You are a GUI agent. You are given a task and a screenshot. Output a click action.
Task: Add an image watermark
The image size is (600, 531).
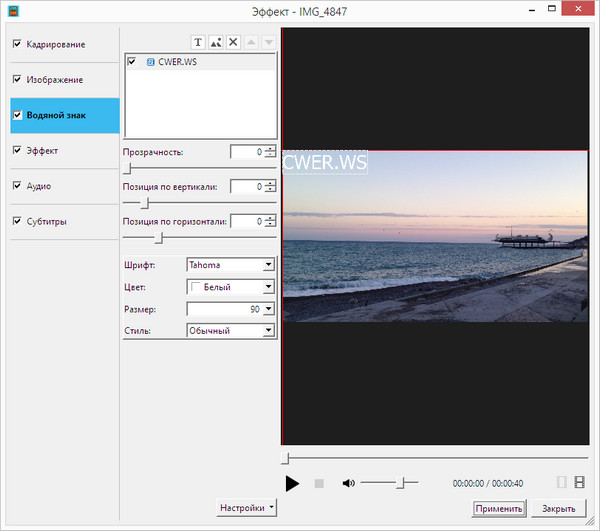point(215,42)
